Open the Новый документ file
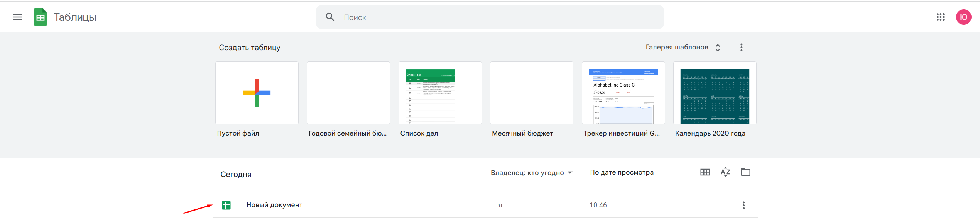Viewport: 980px width, 221px height. [x=485, y=205]
